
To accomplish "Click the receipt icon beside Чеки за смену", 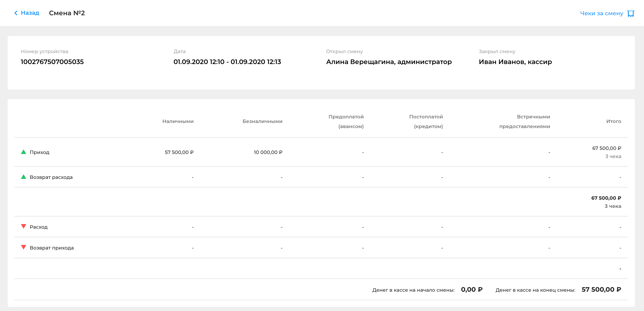I will (631, 13).
